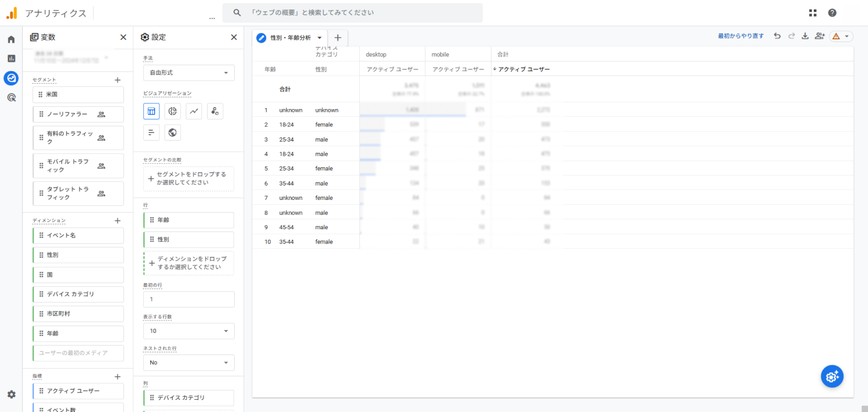Click the date range selector in variables
This screenshot has height=412, width=868.
(x=70, y=57)
